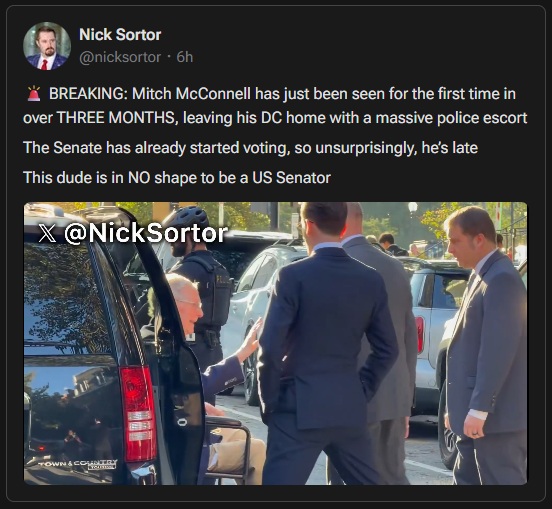
Task: Open Nick Sortor's profile avatar
Action: (x=47, y=46)
